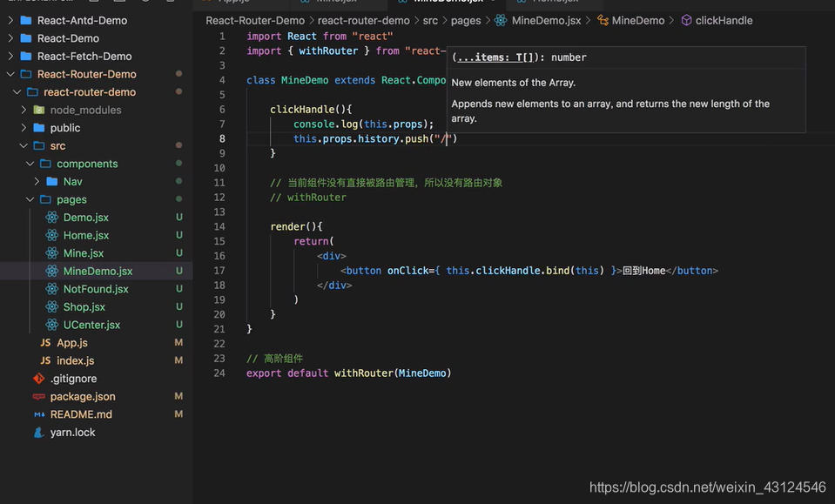
Task: Click line number 17 in the gutter
Action: coord(219,271)
